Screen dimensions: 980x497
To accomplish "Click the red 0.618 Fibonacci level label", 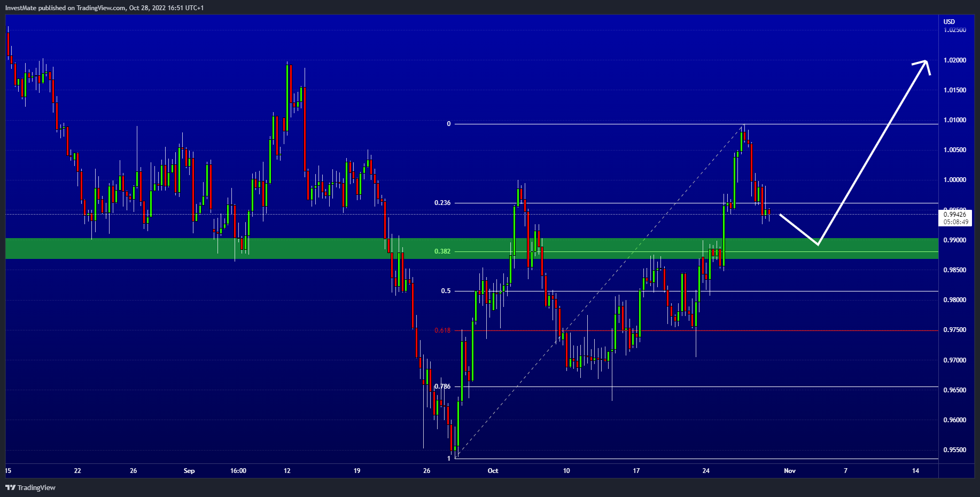I will tap(442, 330).
